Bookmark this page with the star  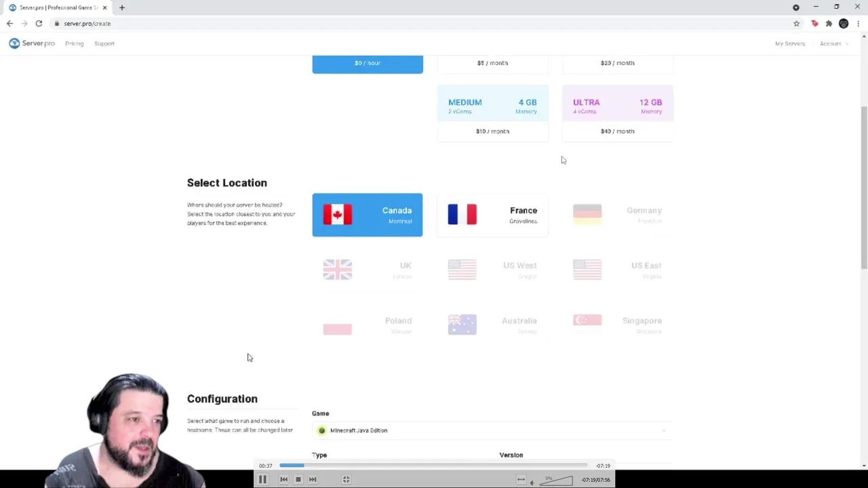[x=796, y=24]
